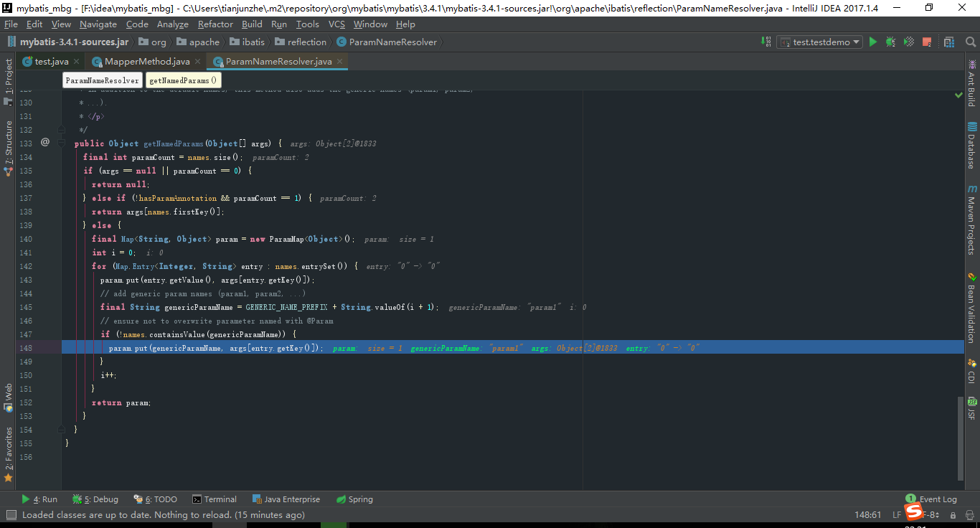Click the Sogou input icon in the taskbar
The width and height of the screenshot is (980, 528).
coord(913,514)
